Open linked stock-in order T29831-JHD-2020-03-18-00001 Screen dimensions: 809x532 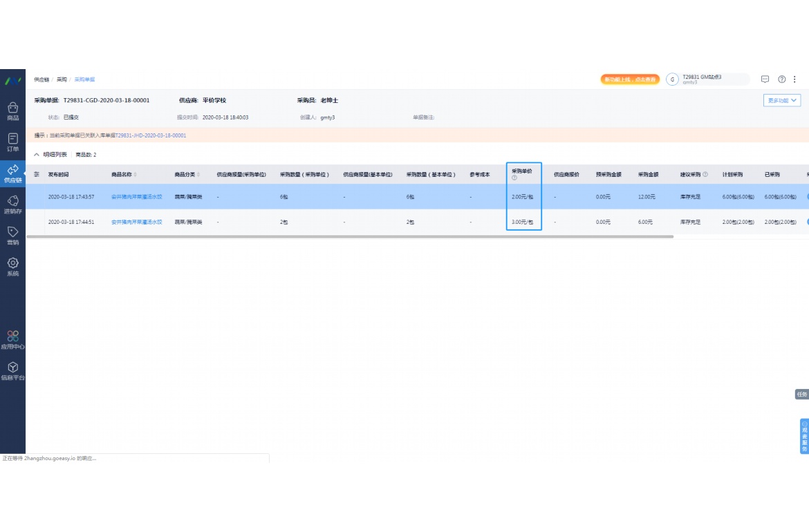150,135
